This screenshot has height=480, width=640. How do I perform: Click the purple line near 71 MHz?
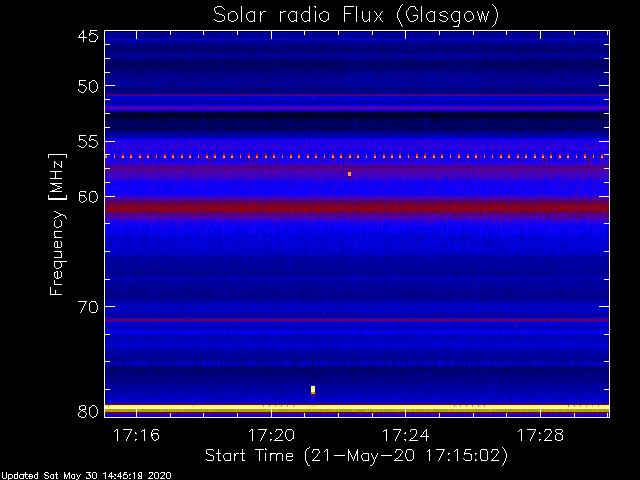[x=357, y=320]
